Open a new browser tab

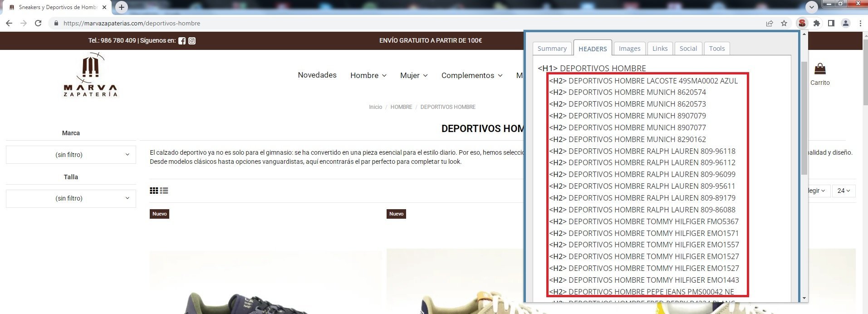[x=121, y=7]
